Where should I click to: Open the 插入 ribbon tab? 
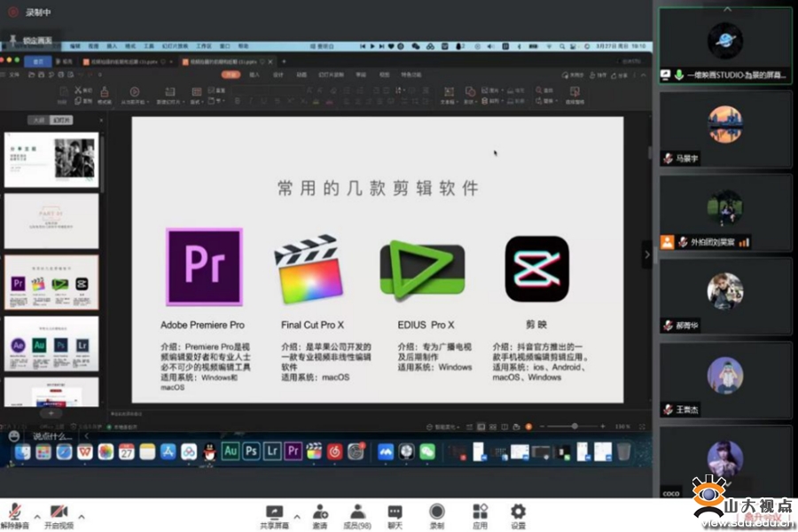[x=254, y=74]
